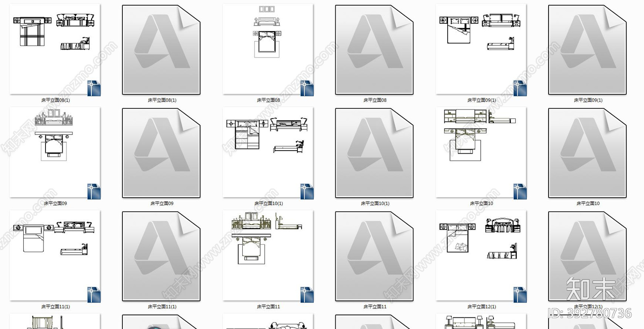Open the bed drawing preview thumbnail 床平立面09
The height and width of the screenshot is (329, 644).
[55, 153]
